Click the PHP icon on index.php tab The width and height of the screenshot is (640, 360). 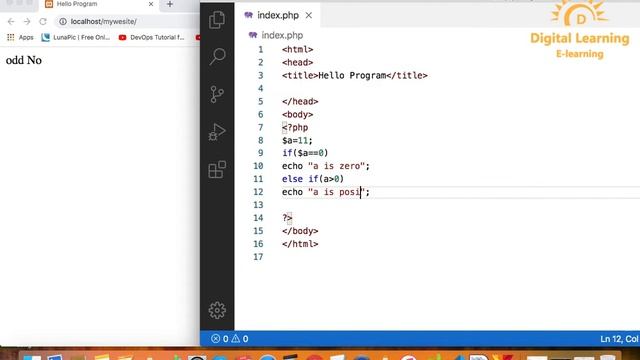coord(248,15)
